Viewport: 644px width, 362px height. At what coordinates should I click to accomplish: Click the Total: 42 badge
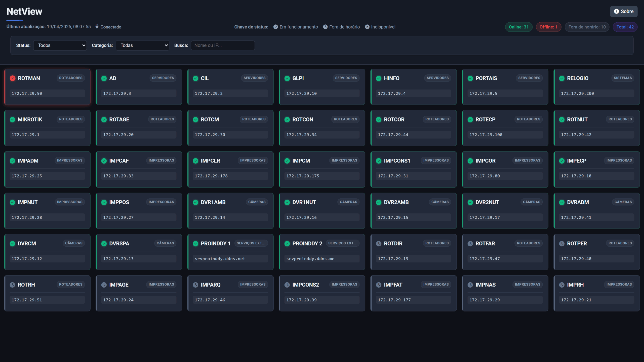click(625, 27)
